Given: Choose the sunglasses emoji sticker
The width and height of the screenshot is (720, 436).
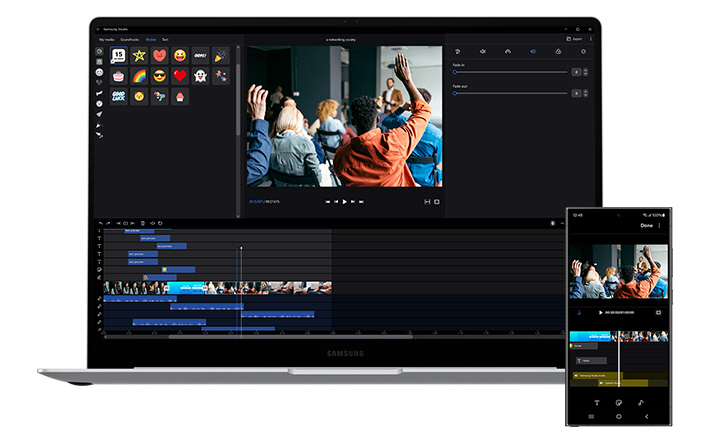Looking at the screenshot, I should click(159, 76).
